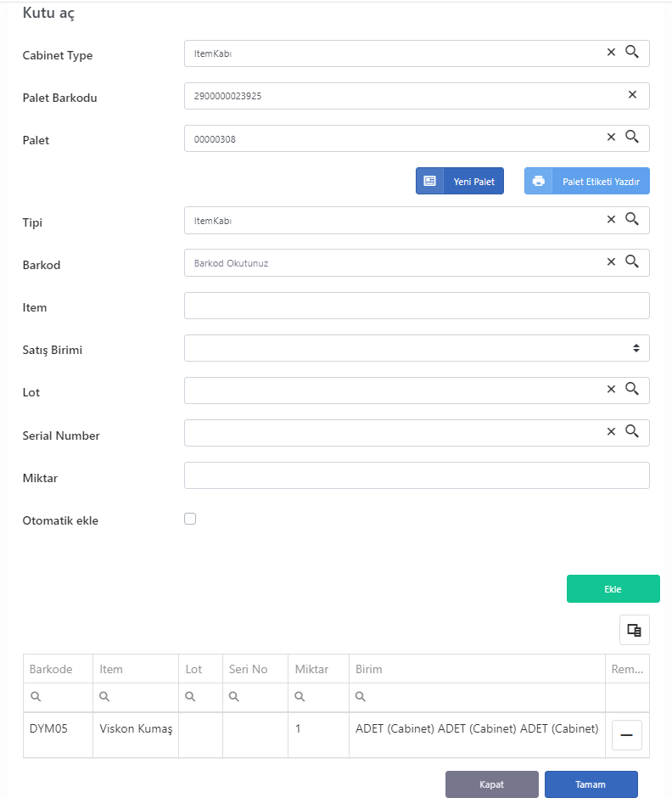This screenshot has height=798, width=672.
Task: Remove the DYM05 row with minus button
Action: (627, 735)
